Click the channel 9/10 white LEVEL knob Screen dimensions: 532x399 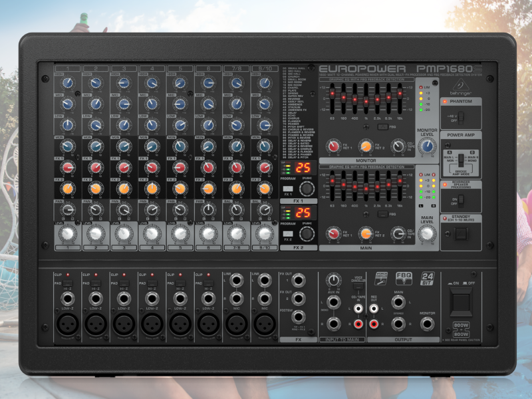[x=265, y=233]
